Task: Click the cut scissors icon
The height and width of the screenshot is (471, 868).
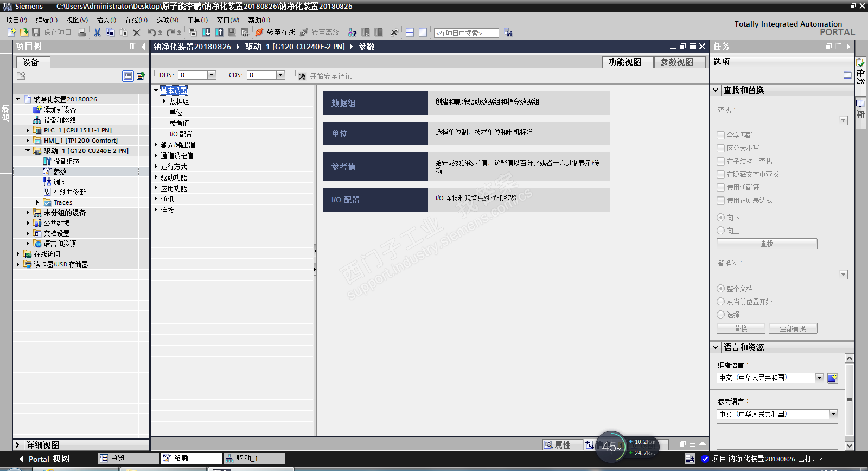Action: 97,33
